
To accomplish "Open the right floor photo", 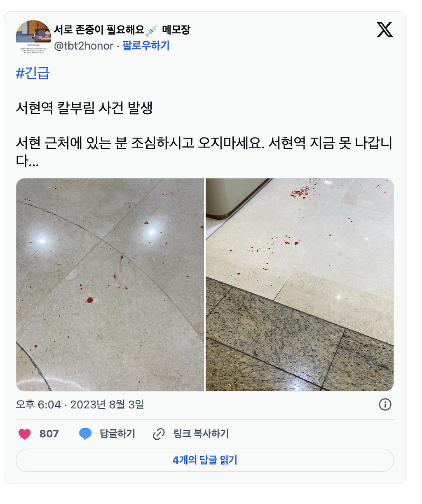I will click(x=300, y=285).
